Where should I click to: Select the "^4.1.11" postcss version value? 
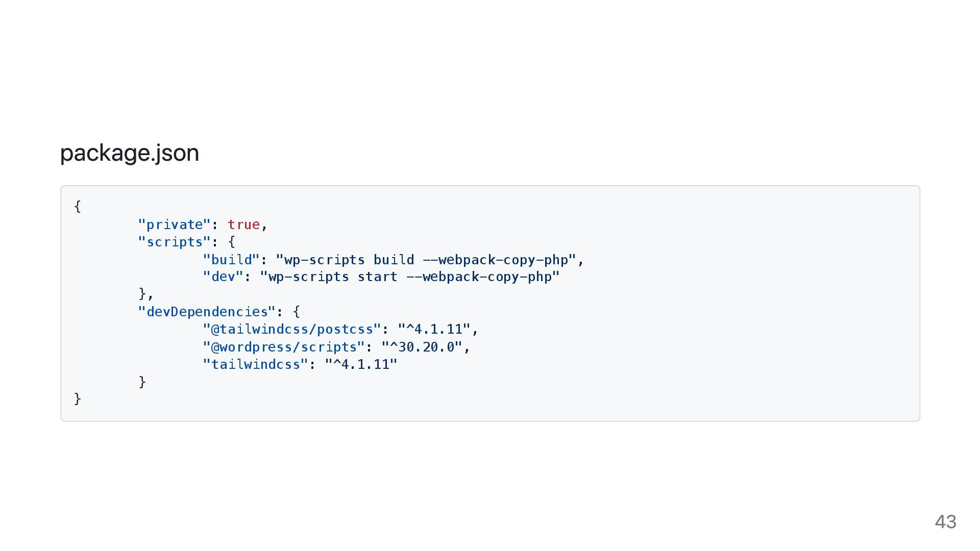click(x=434, y=329)
